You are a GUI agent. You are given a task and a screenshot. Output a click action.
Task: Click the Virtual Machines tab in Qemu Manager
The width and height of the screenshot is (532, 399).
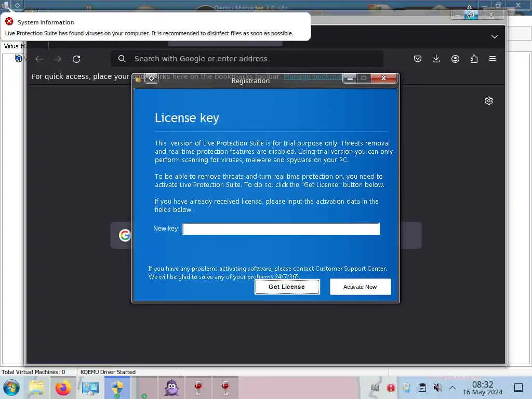point(14,46)
